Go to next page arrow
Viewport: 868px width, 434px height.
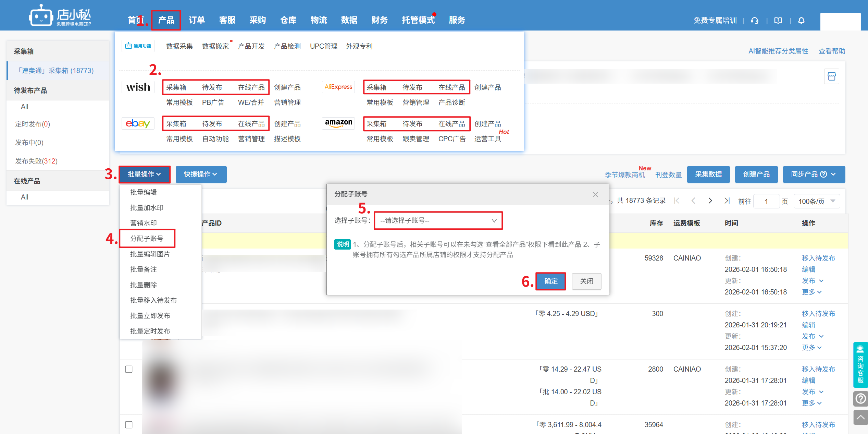[710, 201]
